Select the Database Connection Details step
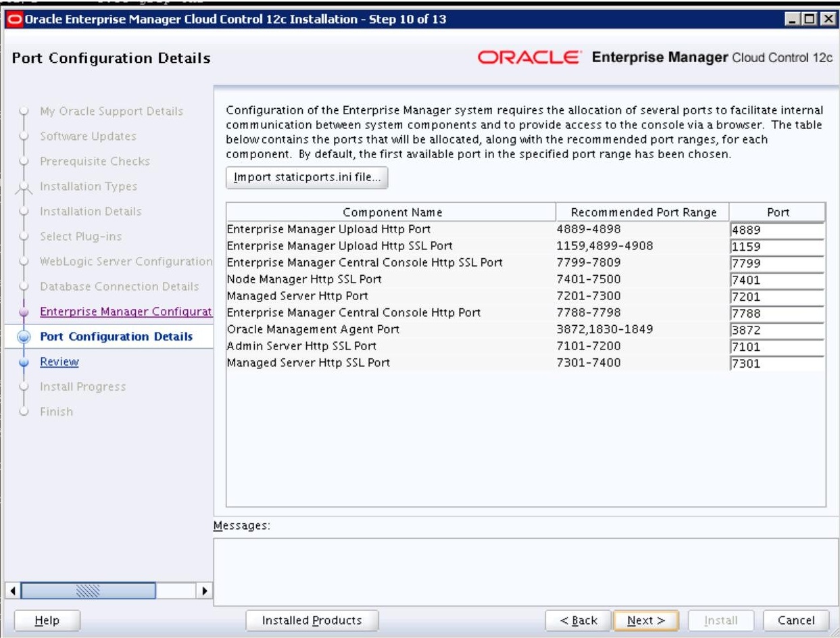 click(x=120, y=287)
